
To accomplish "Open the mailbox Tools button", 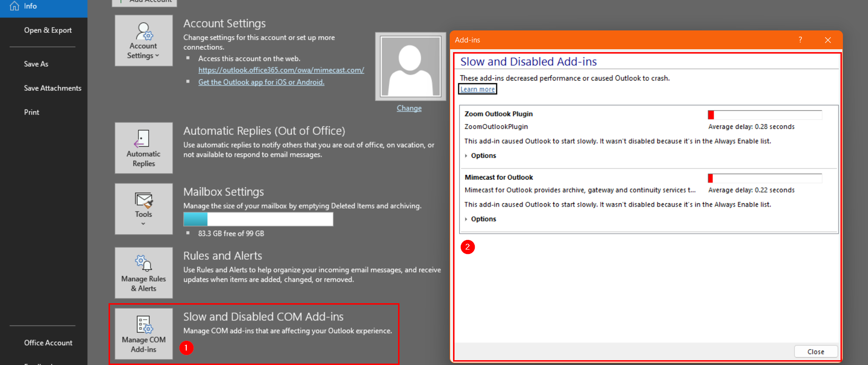I will [143, 209].
